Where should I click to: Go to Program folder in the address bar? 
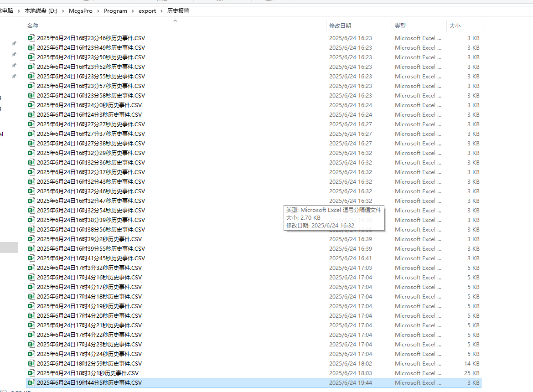pyautogui.click(x=115, y=11)
